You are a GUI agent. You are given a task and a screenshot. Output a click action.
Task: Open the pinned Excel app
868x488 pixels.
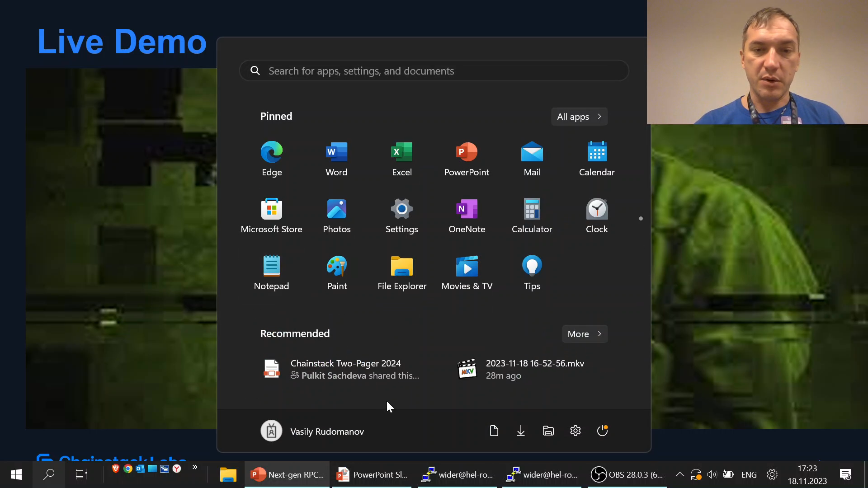[402, 159]
